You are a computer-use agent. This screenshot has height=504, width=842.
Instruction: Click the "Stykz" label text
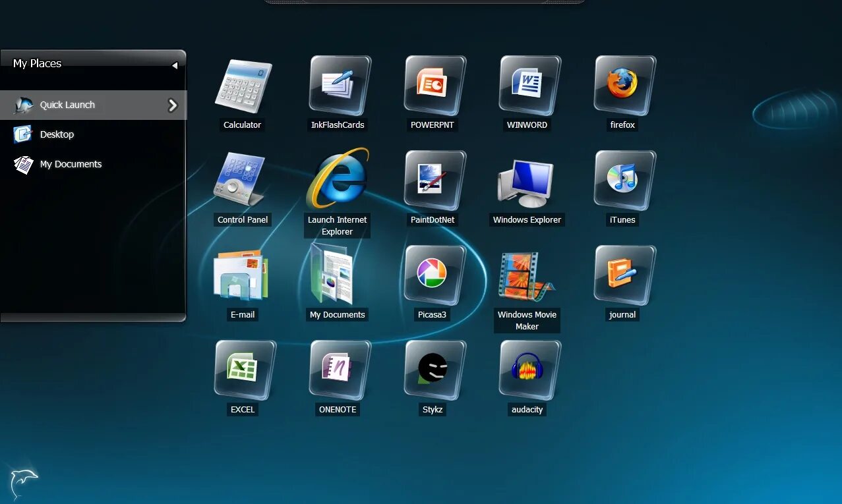tap(433, 409)
